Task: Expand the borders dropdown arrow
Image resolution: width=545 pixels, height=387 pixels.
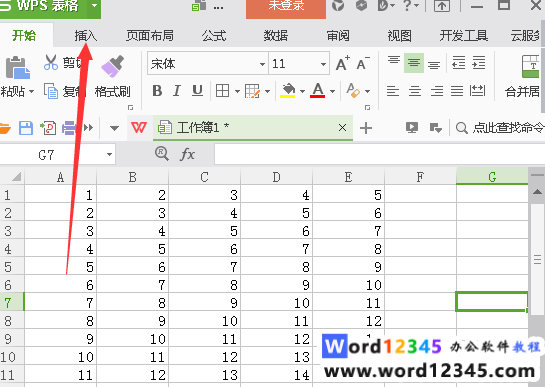Action: coord(237,92)
